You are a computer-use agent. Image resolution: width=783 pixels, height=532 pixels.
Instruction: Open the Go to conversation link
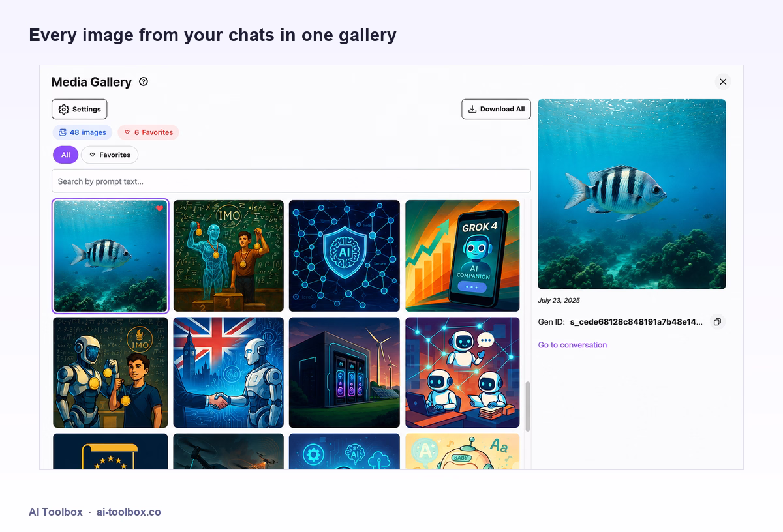572,345
